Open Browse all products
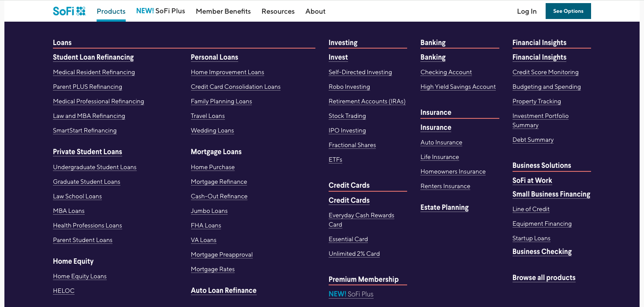Image resolution: width=644 pixels, height=307 pixels. [544, 277]
